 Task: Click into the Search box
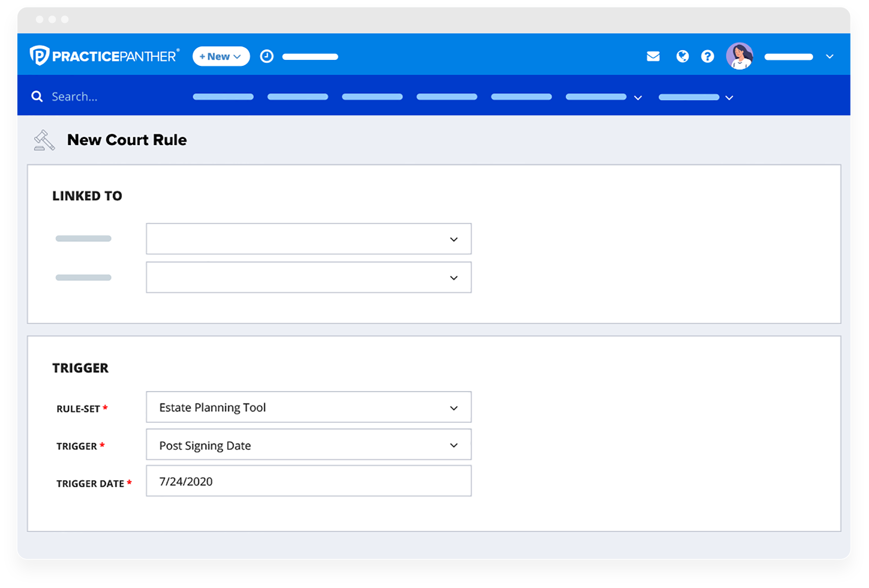pos(100,97)
